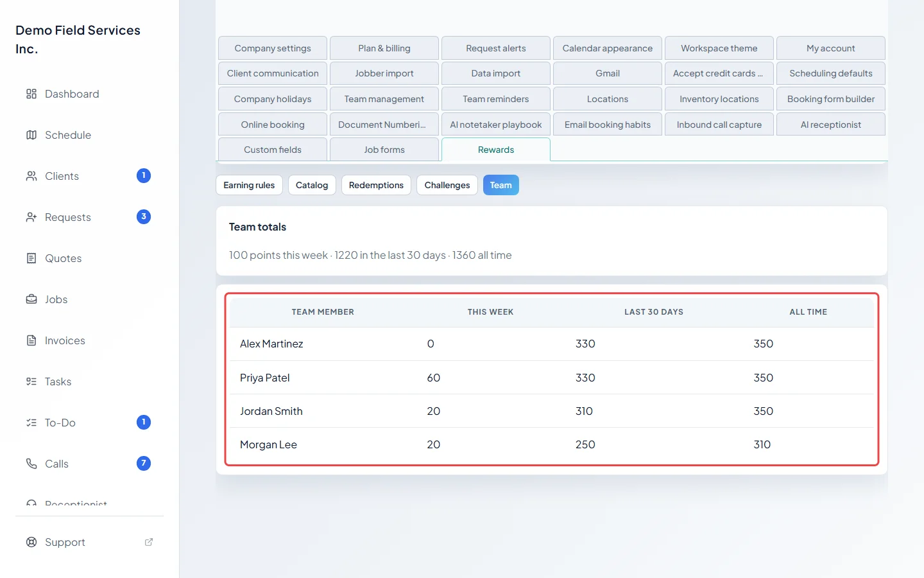The height and width of the screenshot is (578, 924).
Task: Open the Job forms settings tab
Action: pos(384,150)
